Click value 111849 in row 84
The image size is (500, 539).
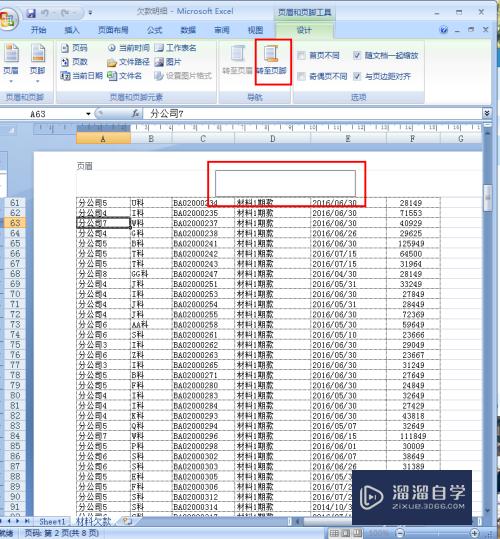[x=413, y=436]
